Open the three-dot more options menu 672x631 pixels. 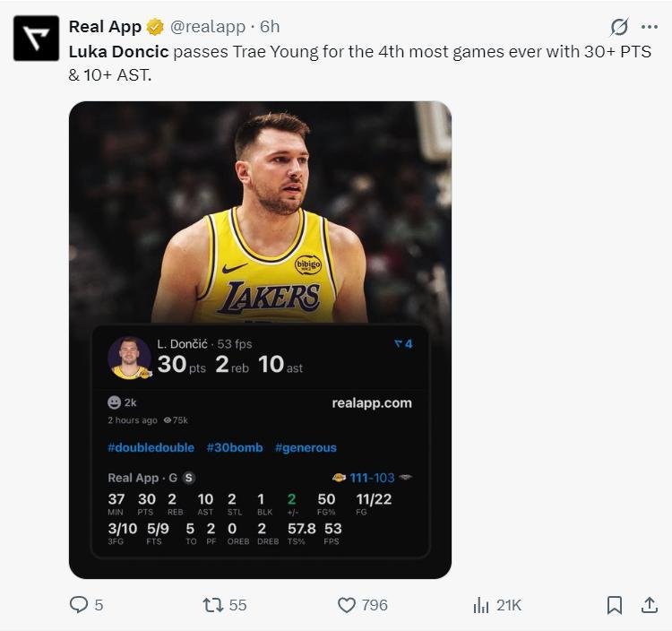coord(650,26)
